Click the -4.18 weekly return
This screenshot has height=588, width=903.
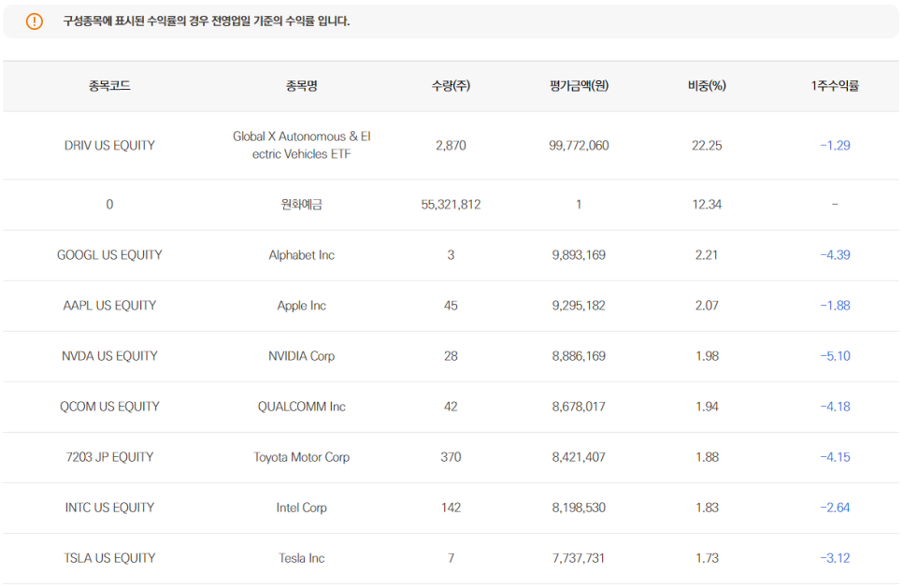point(835,407)
